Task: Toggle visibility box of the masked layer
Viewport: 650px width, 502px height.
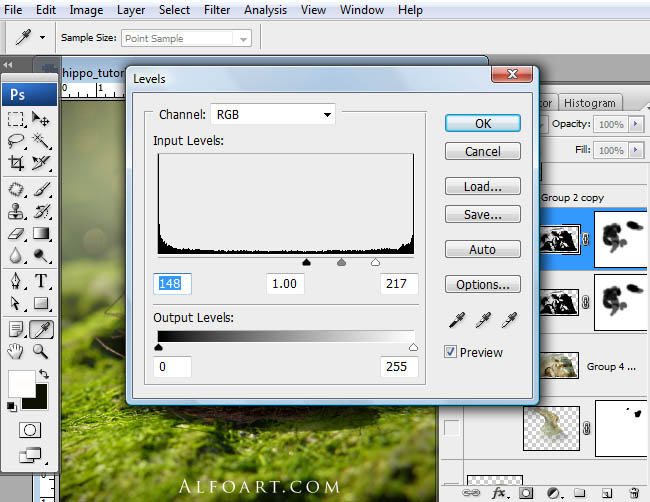Action: point(452,429)
